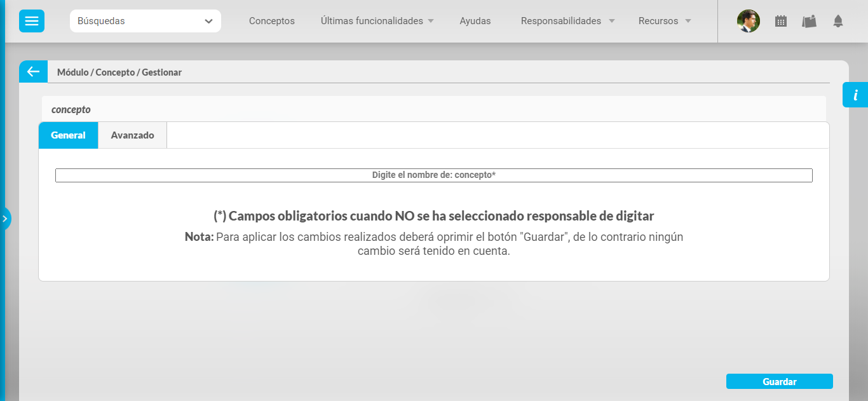
Task: Click the user profile avatar
Action: [x=748, y=21]
